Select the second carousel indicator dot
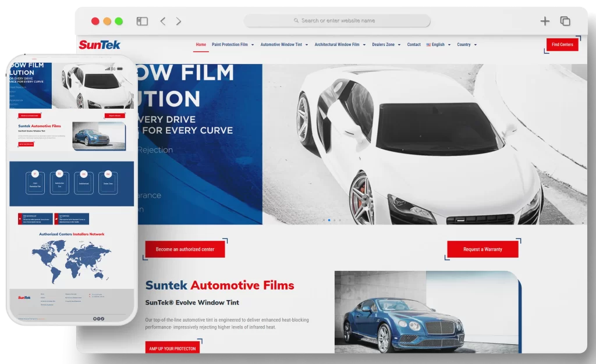This screenshot has width=596, height=364. tap(329, 220)
